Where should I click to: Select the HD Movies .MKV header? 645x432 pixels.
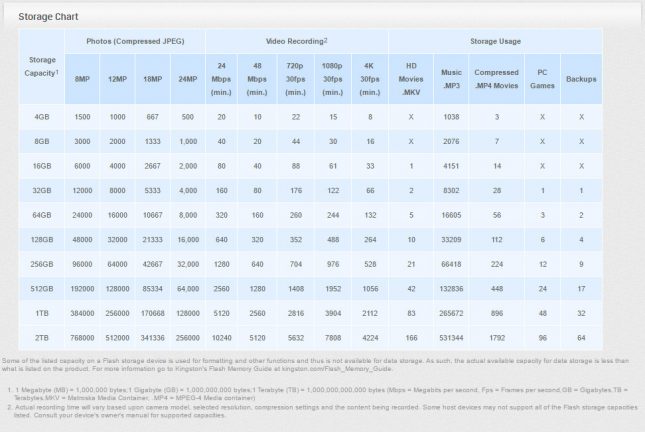pos(411,78)
